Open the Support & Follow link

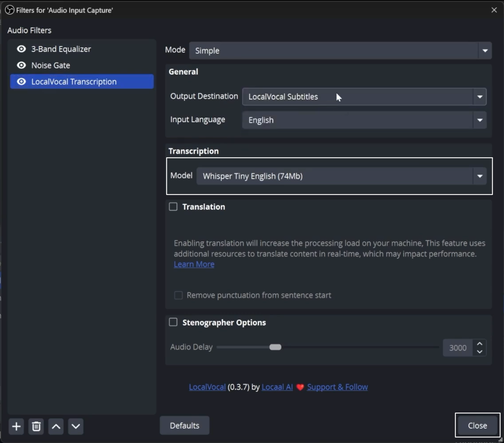tap(337, 387)
